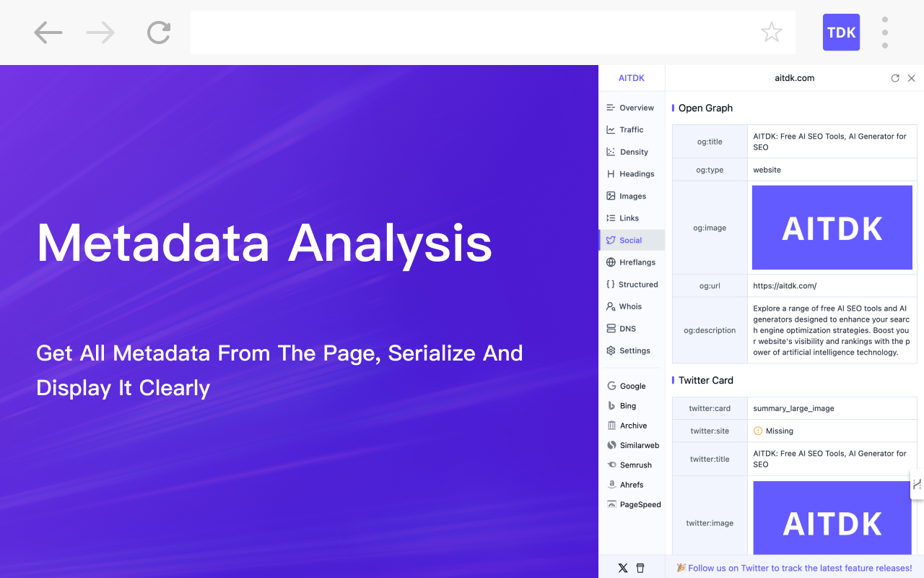Click the browser address bar
This screenshot has height=578, width=924.
[x=493, y=33]
